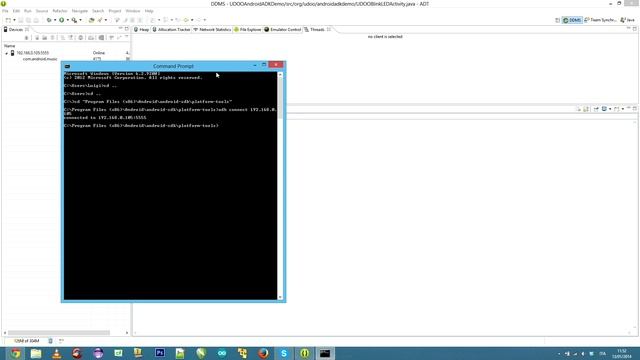Image resolution: width=640 pixels, height=360 pixels.
Task: Click the green Run toolbar icon
Action: click(62, 20)
